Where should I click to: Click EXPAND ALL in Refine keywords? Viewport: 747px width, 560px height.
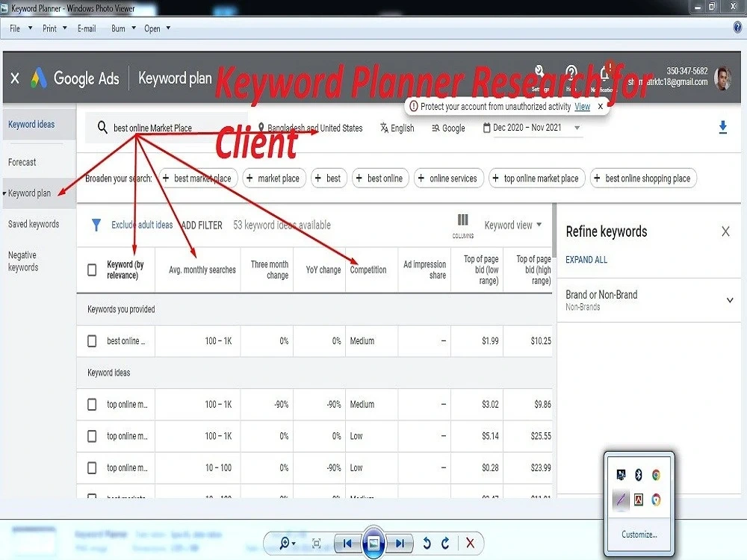click(x=586, y=260)
